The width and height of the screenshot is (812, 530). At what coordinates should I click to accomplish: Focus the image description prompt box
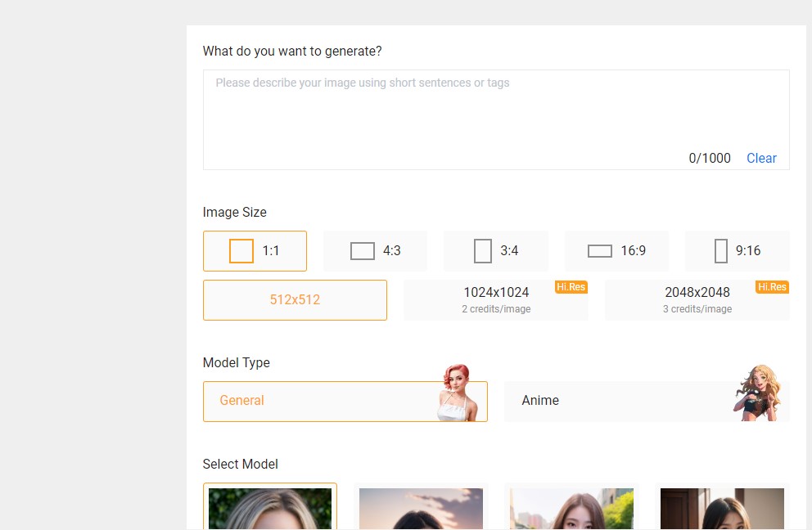(496, 119)
